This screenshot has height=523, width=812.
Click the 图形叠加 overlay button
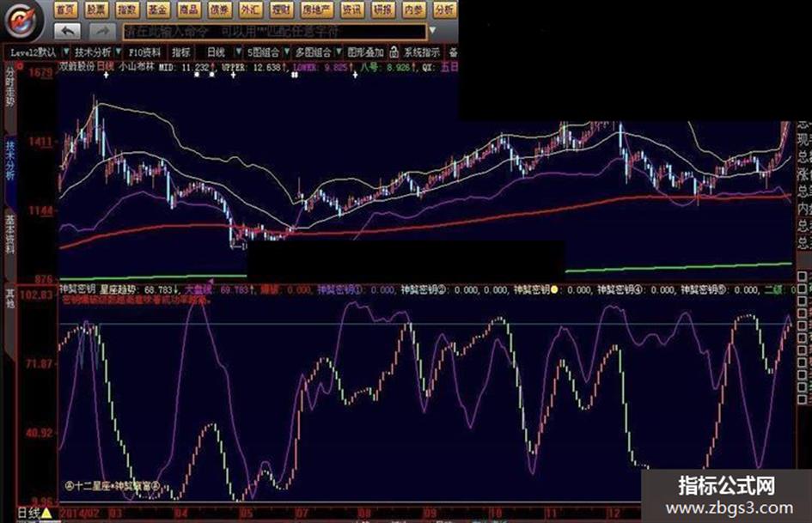365,52
